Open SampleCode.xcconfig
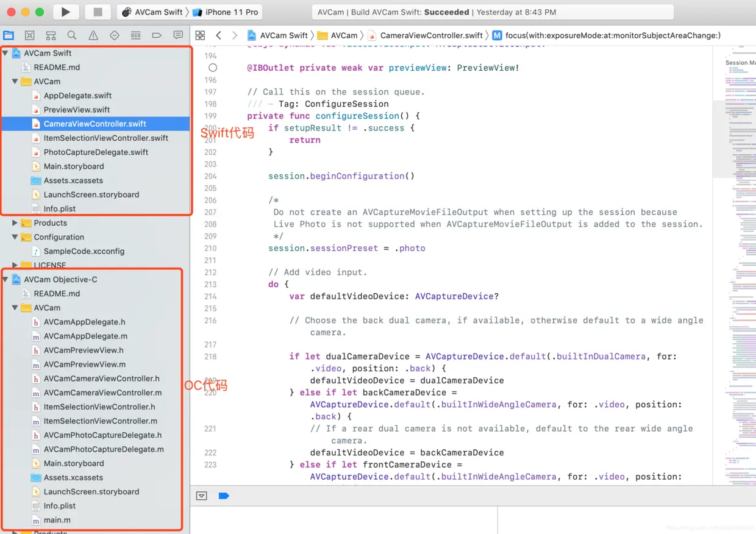This screenshot has width=756, height=534. tap(84, 251)
